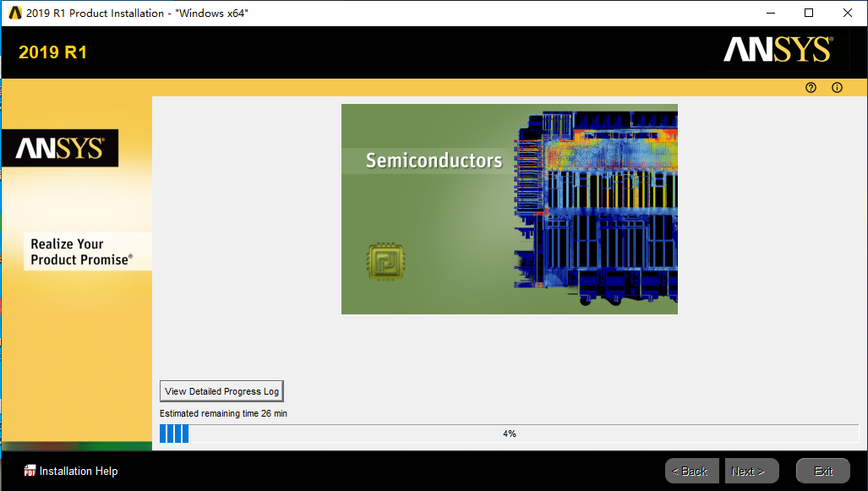Click the 2019 R1 version heading
Image resolution: width=868 pixels, height=491 pixels.
(x=52, y=52)
